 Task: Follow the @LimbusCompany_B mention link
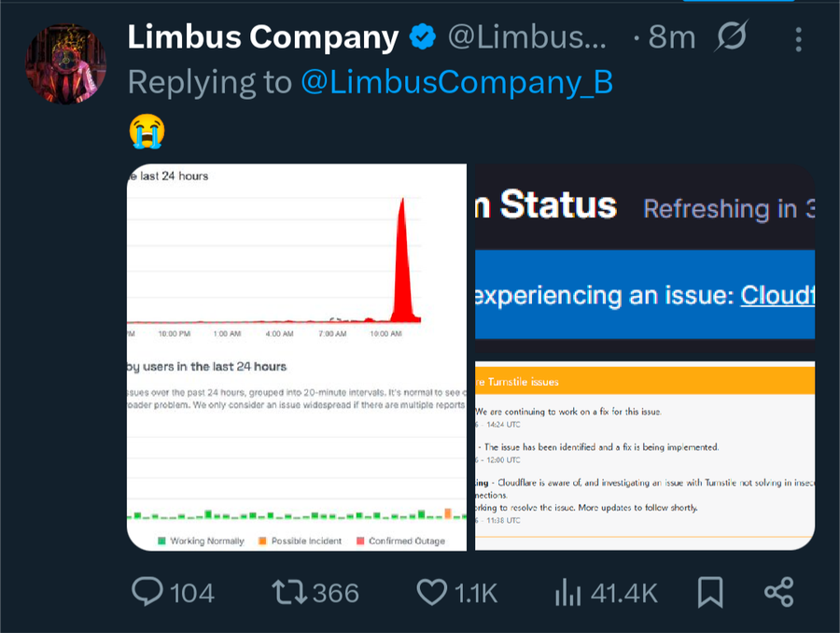pos(456,82)
